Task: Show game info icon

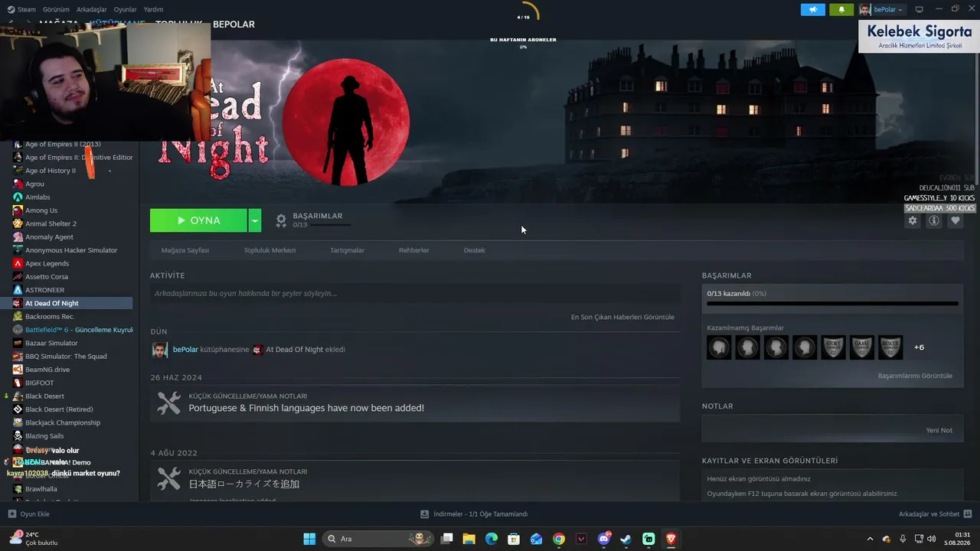Action: pos(933,220)
